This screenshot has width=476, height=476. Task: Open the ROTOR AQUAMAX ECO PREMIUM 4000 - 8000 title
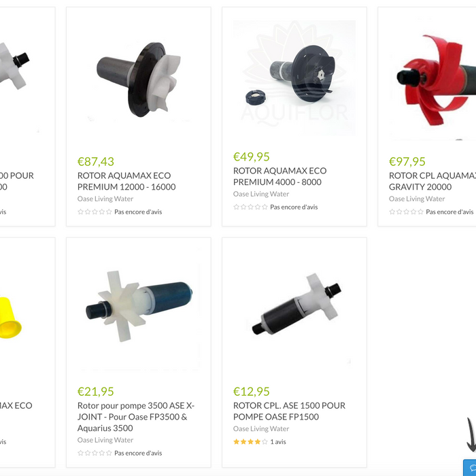point(280,176)
